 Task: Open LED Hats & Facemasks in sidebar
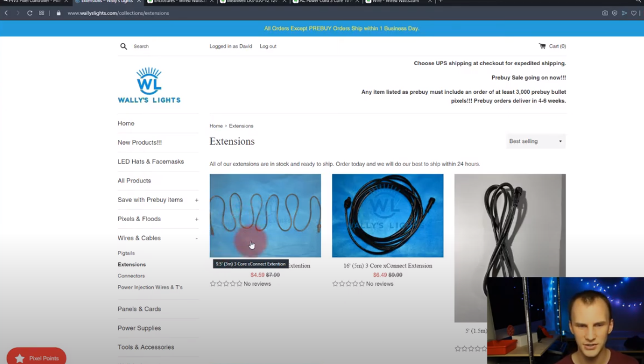151,161
